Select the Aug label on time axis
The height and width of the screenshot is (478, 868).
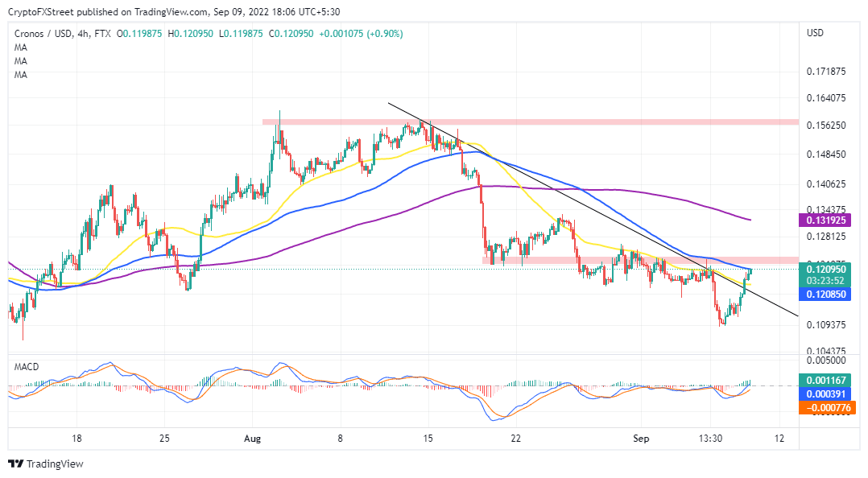point(252,439)
